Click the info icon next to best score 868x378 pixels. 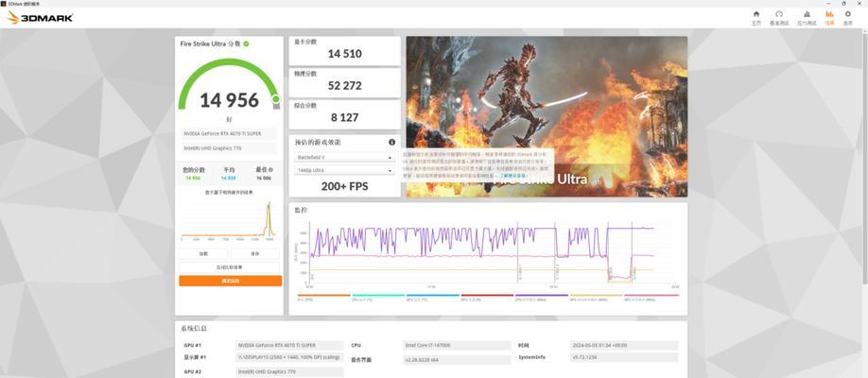(270, 170)
